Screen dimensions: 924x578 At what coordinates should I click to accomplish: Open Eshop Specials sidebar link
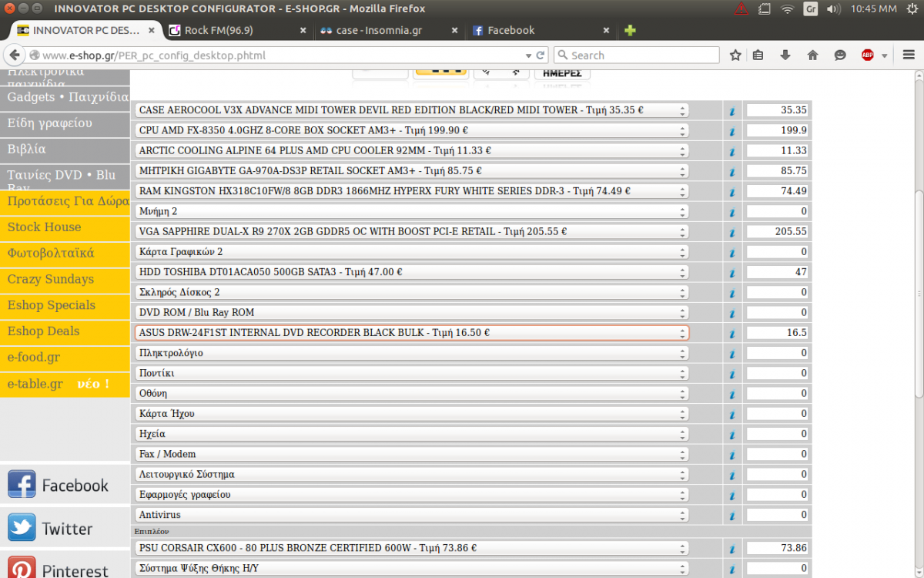tap(65, 305)
